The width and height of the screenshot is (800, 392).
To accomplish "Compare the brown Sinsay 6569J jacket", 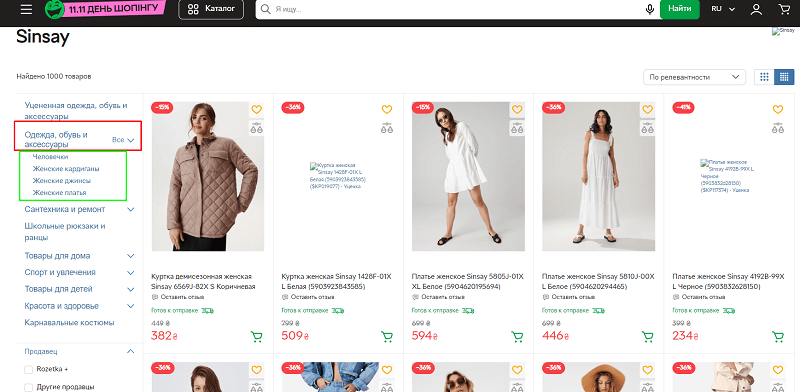I will tap(257, 128).
